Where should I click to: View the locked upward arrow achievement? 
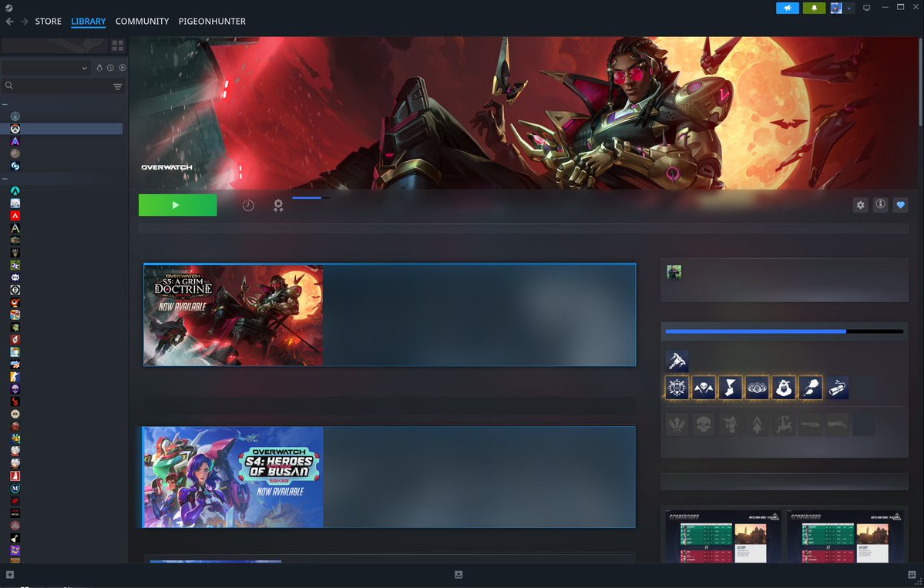tap(758, 424)
